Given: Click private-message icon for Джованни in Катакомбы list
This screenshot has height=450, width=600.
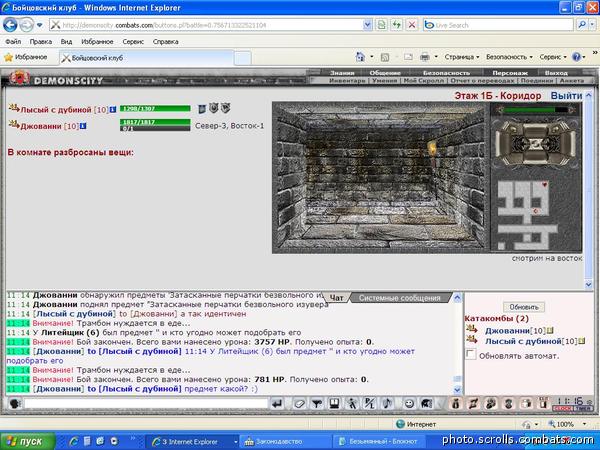Looking at the screenshot, I should pyautogui.click(x=472, y=329).
